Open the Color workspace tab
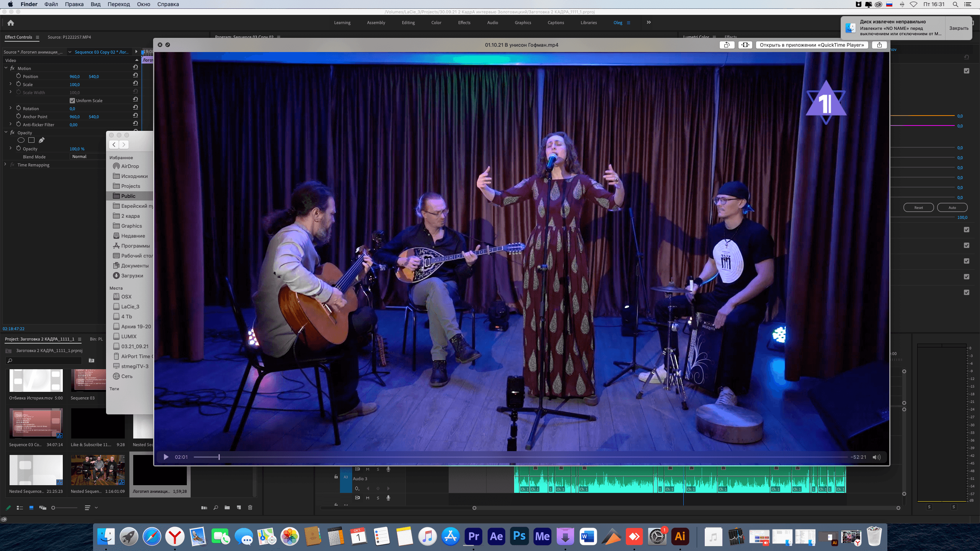980x551 pixels. 436,23
